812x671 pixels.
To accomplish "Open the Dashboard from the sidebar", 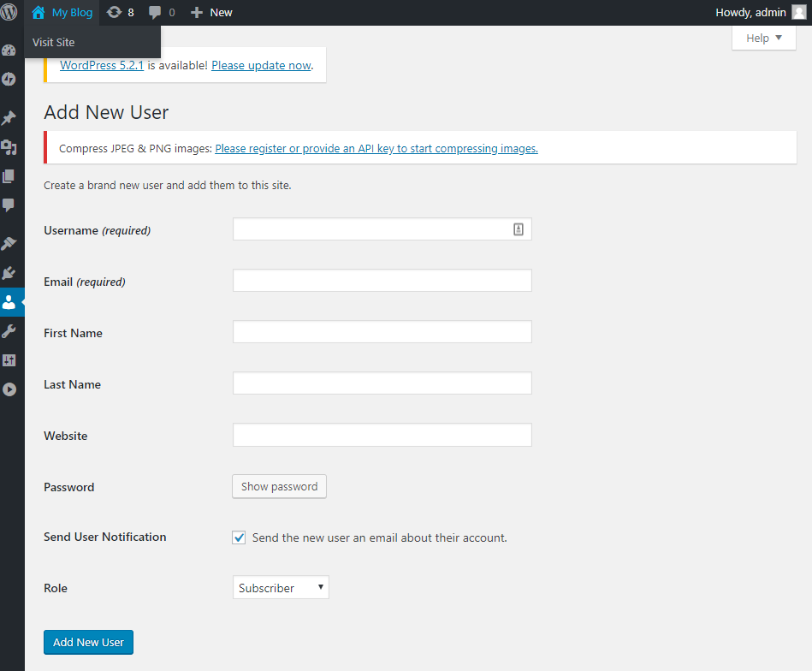I will pos(9,50).
